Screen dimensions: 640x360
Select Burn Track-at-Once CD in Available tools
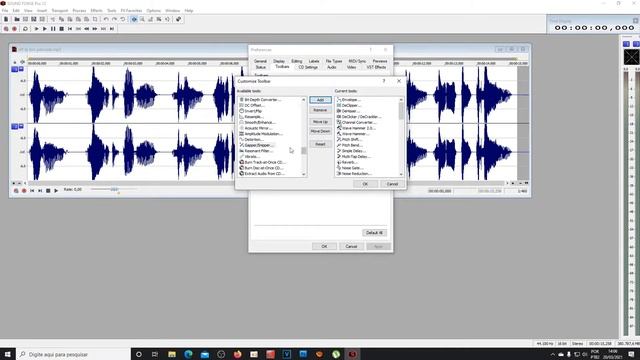click(262, 162)
